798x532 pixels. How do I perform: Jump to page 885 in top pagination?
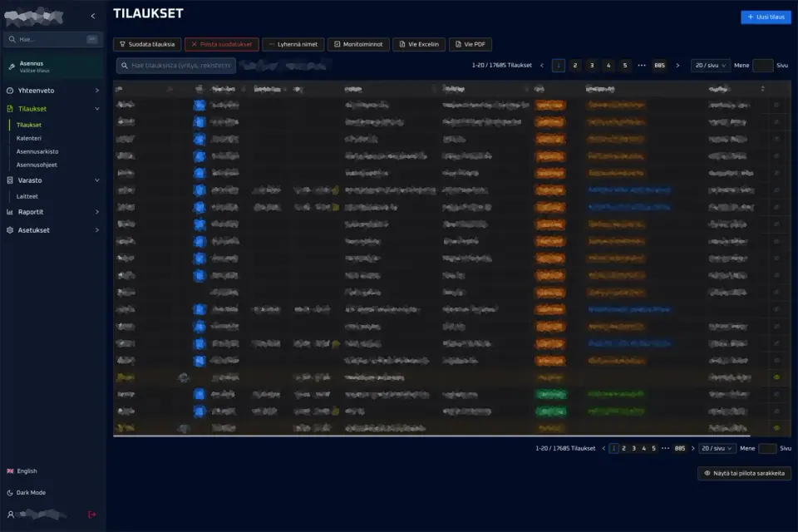[659, 65]
